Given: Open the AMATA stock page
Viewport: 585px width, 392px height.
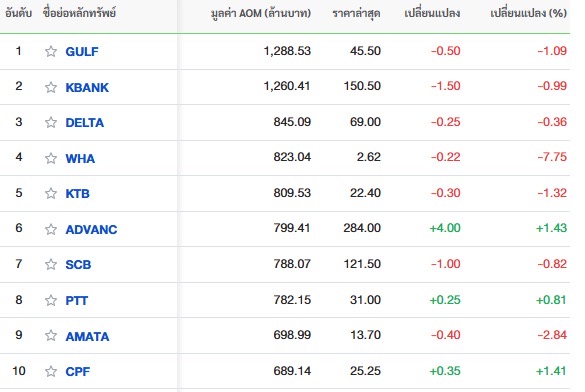Looking at the screenshot, I should tap(87, 336).
